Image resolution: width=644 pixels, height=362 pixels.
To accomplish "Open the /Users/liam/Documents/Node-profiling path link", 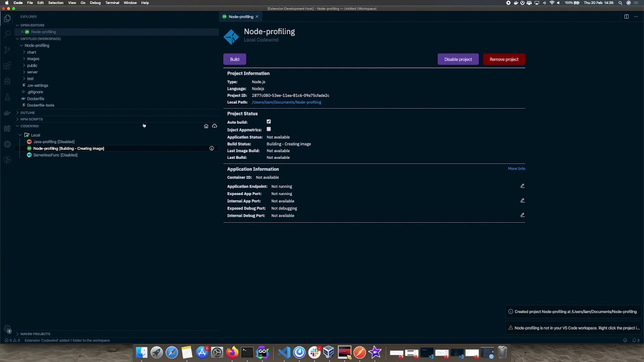I will (x=286, y=102).
